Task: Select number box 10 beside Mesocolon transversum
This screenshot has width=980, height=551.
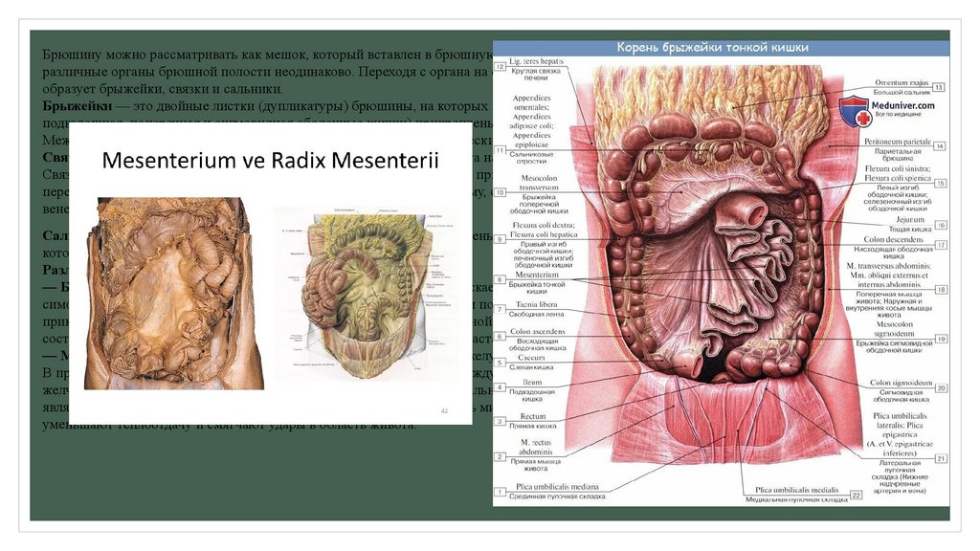Action: 500,192
